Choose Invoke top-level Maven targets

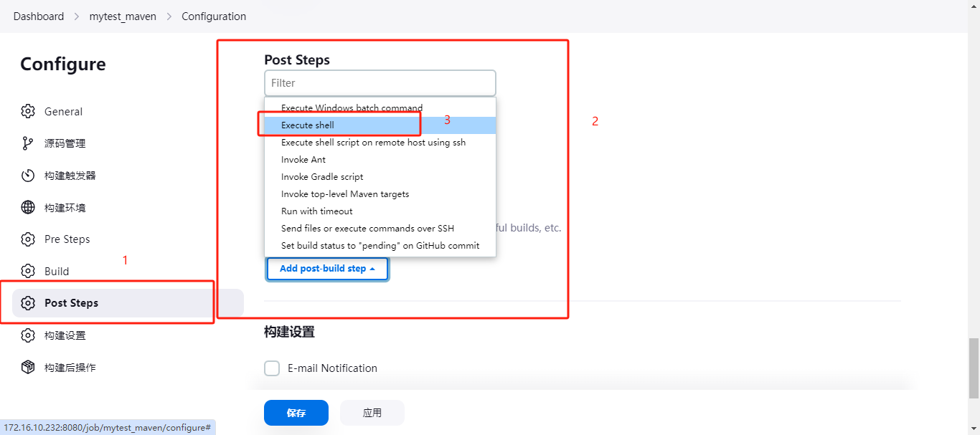pyautogui.click(x=345, y=194)
